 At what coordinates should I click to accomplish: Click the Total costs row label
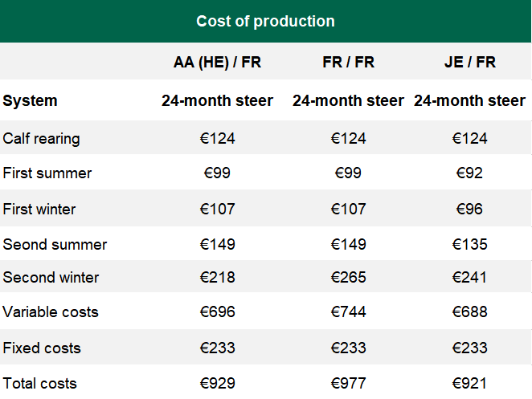[41, 384]
